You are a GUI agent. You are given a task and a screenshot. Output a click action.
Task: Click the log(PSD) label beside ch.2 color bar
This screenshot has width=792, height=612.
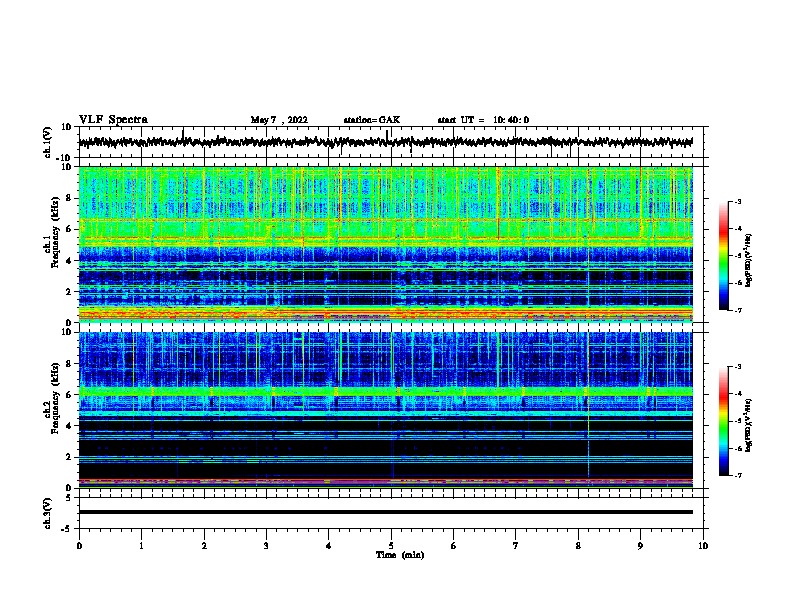[x=748, y=425]
